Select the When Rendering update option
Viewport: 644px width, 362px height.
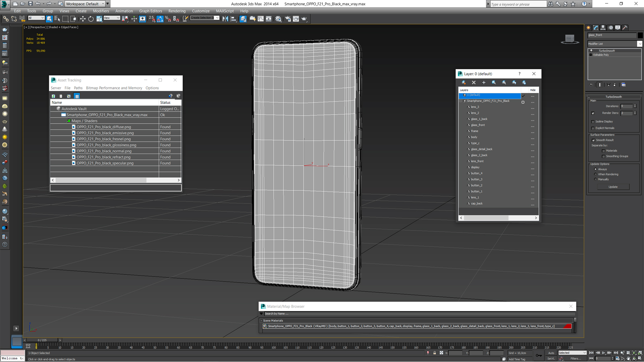[x=595, y=174]
